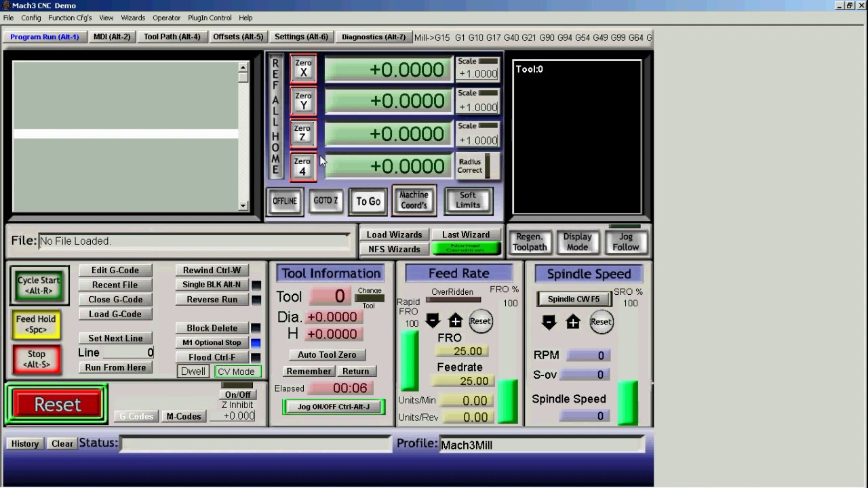This screenshot has width=868, height=488.
Task: Click the big red Reset button
Action: coord(57,405)
